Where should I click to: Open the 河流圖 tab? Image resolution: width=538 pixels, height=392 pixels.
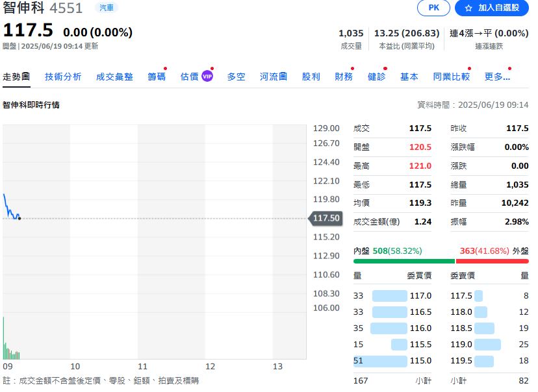coord(274,77)
